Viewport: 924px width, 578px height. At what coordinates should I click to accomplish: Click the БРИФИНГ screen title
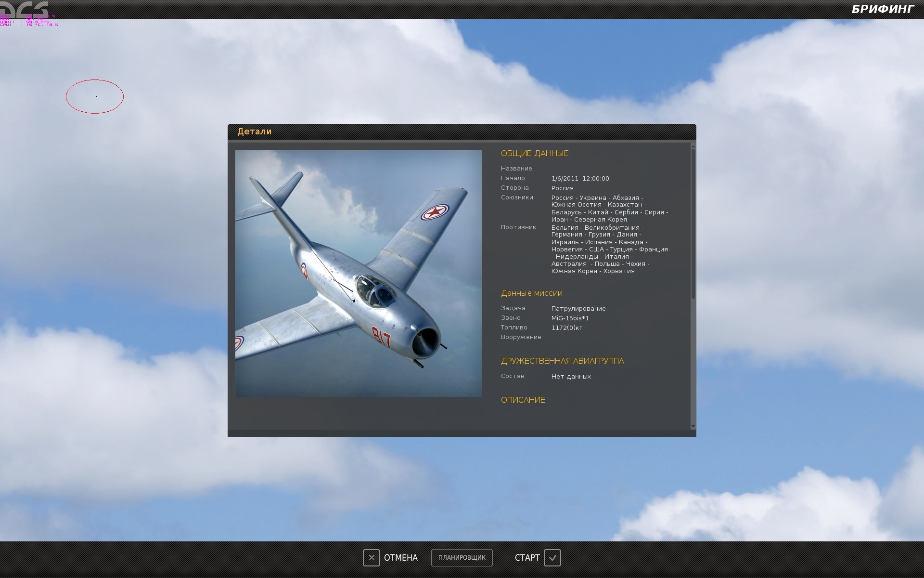click(x=883, y=9)
